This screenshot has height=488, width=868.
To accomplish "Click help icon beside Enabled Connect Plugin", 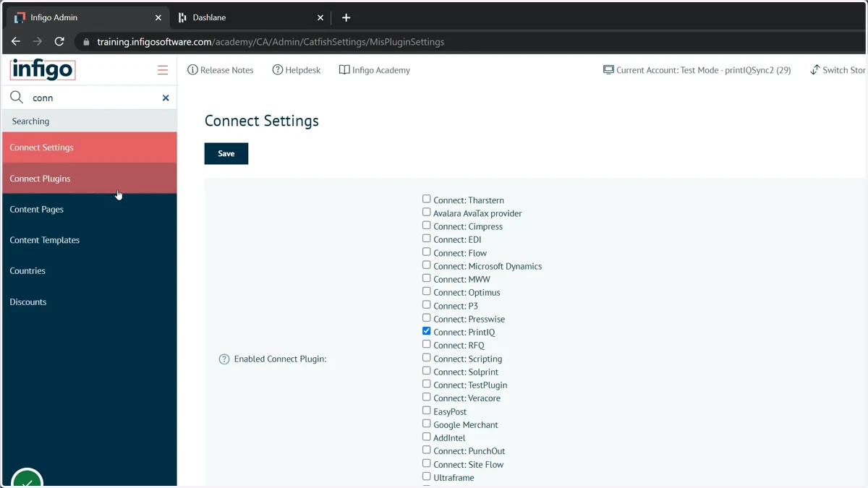I will pos(224,359).
